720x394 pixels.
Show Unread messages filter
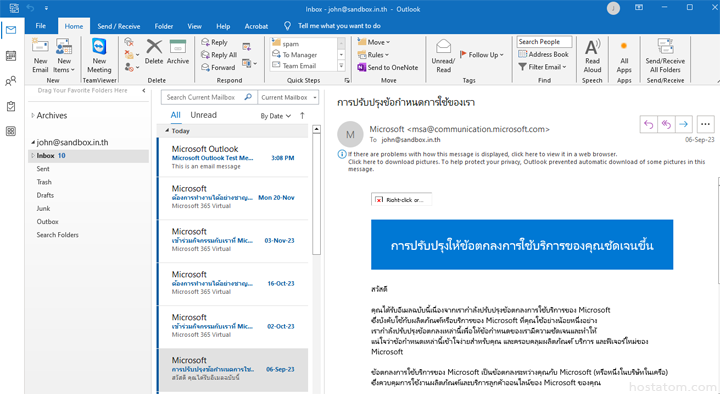click(203, 115)
